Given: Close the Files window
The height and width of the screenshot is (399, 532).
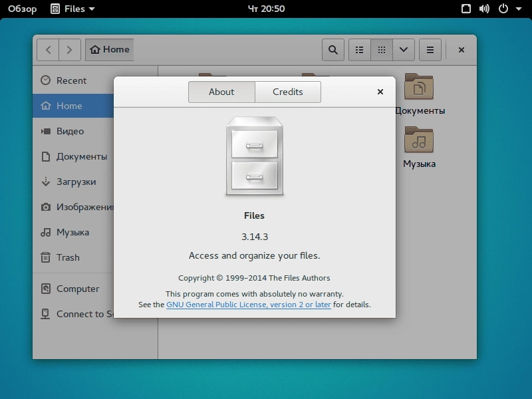Looking at the screenshot, I should pyautogui.click(x=461, y=50).
